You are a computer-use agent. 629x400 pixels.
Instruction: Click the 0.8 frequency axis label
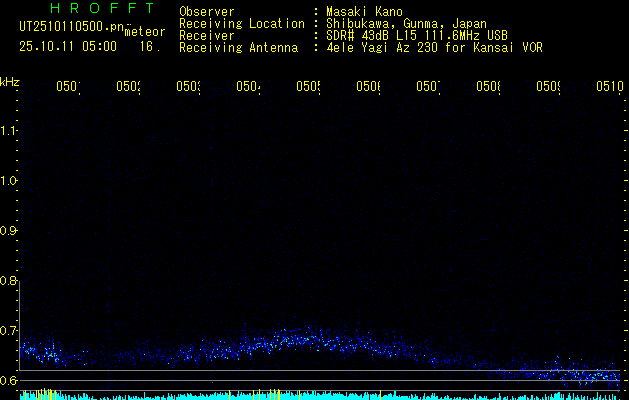[9, 281]
